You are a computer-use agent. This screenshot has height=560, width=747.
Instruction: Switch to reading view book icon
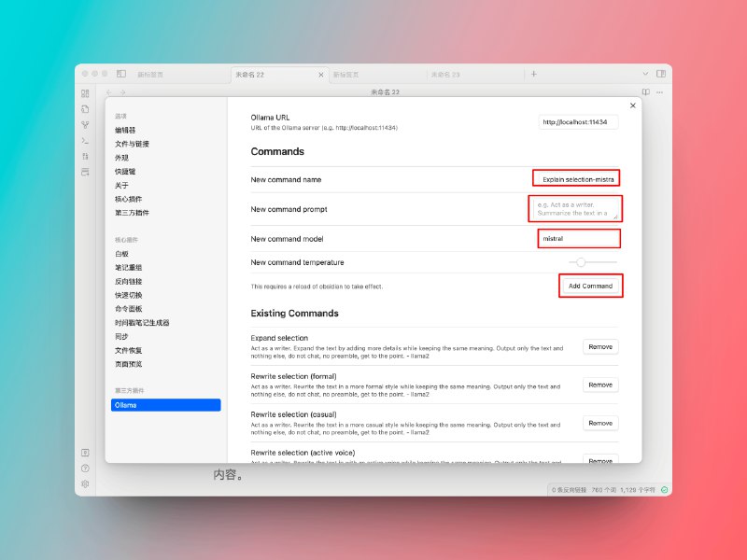(x=645, y=91)
